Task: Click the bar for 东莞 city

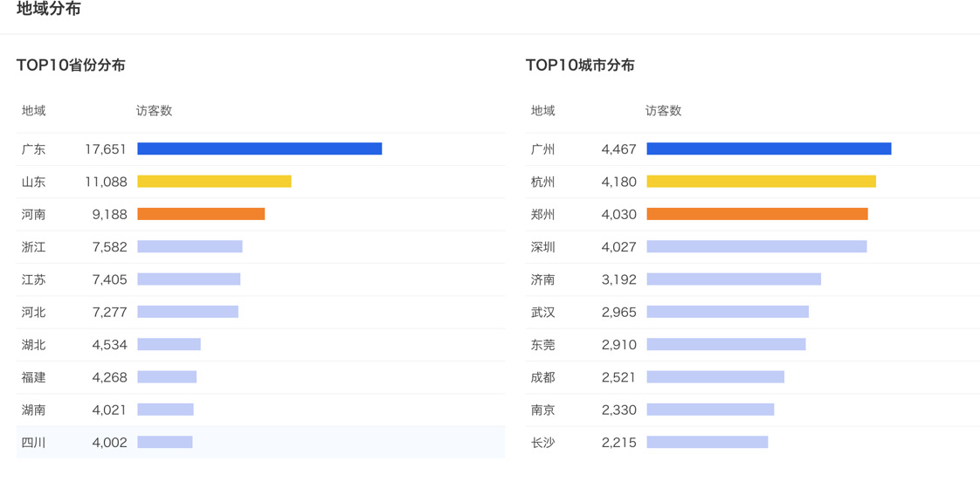Action: 726,344
